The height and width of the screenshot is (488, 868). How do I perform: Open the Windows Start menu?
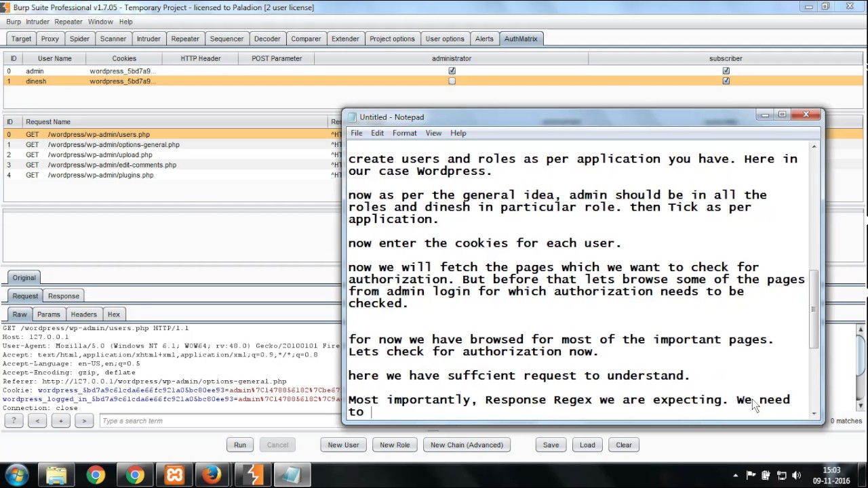(17, 475)
